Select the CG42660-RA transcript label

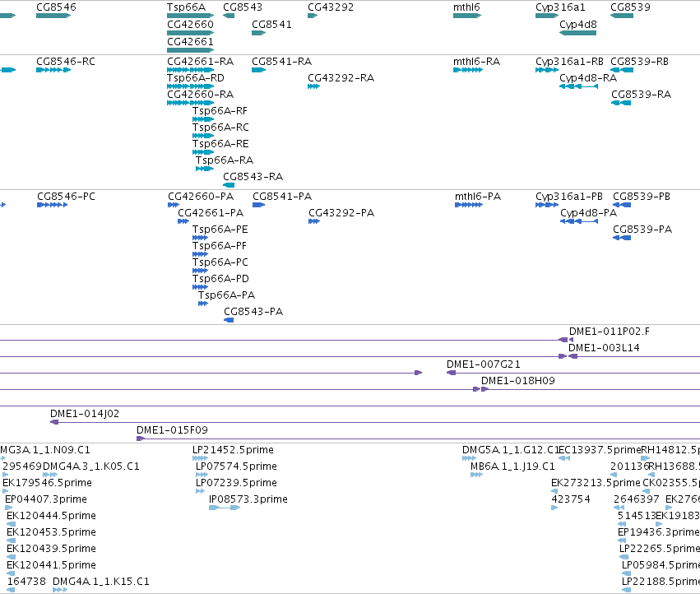pyautogui.click(x=201, y=95)
